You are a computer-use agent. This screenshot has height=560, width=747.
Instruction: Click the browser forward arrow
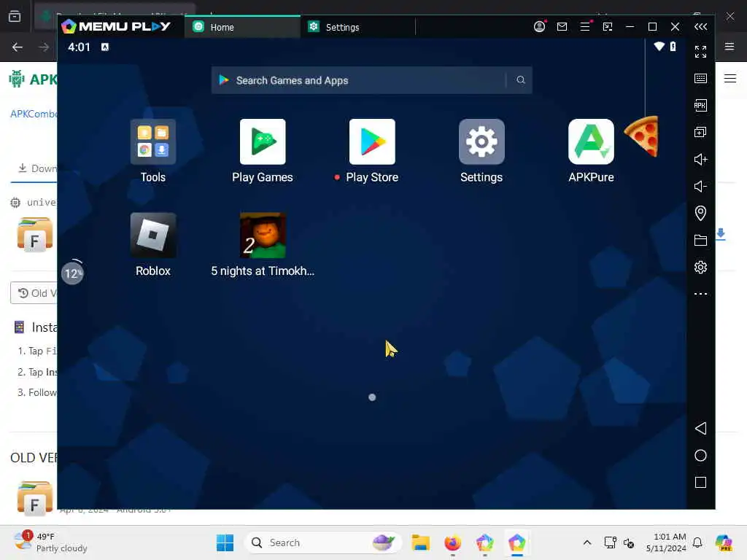pyautogui.click(x=44, y=47)
